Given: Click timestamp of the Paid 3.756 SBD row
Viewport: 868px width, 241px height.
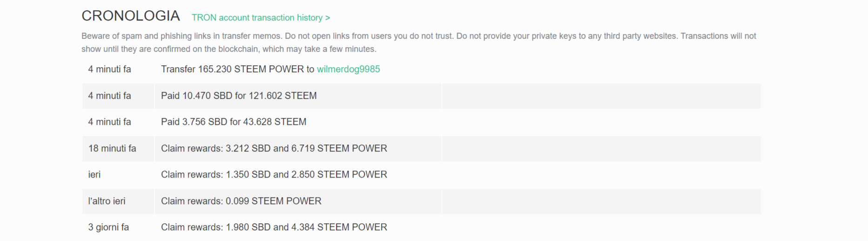Looking at the screenshot, I should click(x=109, y=122).
